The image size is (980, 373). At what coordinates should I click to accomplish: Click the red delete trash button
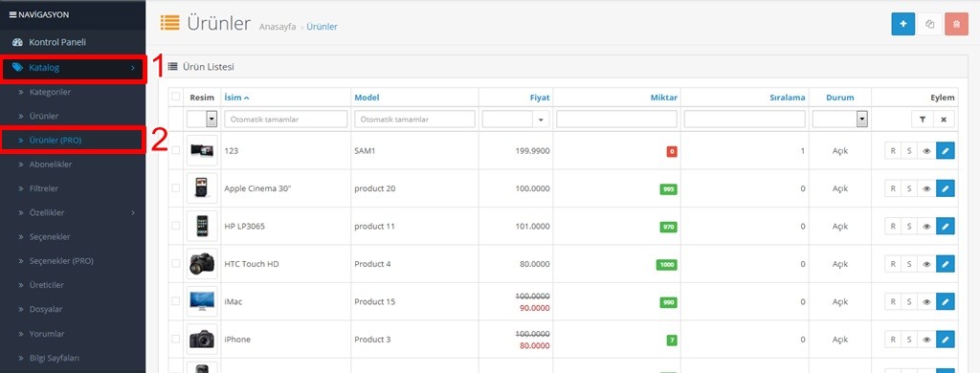956,24
